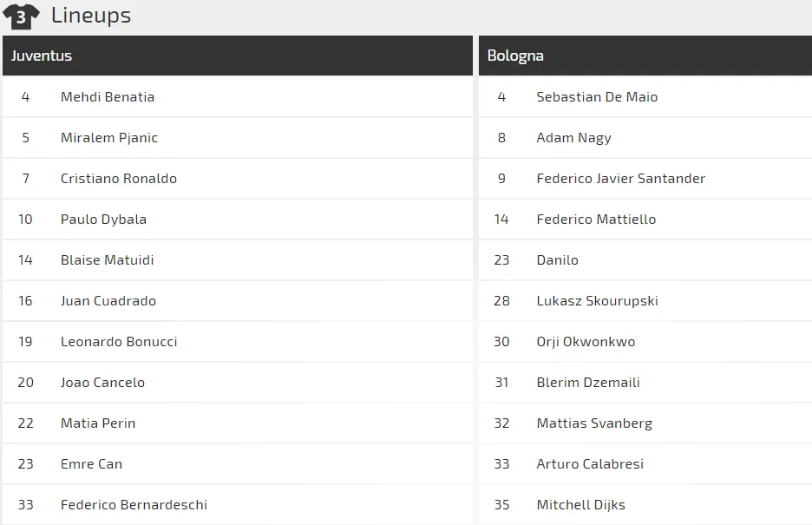Screen dimensions: 812x525
Task: Open Lukasz Skourupski player row
Action: point(645,301)
